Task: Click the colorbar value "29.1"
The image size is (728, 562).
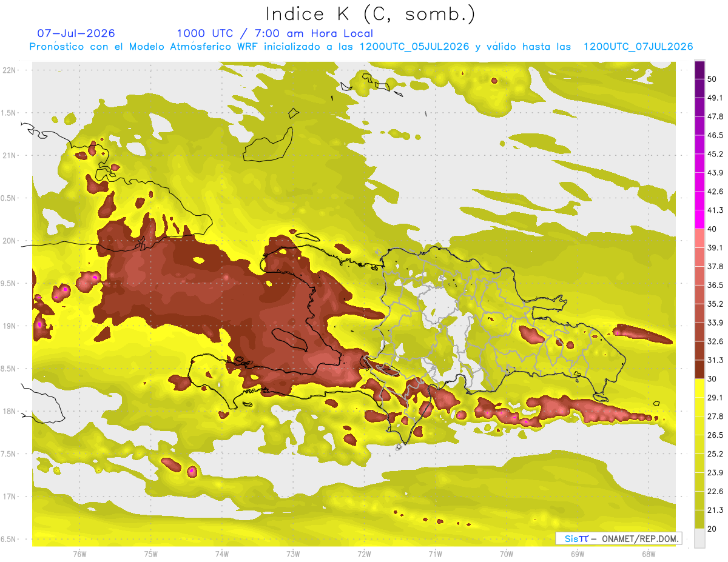Action: click(715, 398)
